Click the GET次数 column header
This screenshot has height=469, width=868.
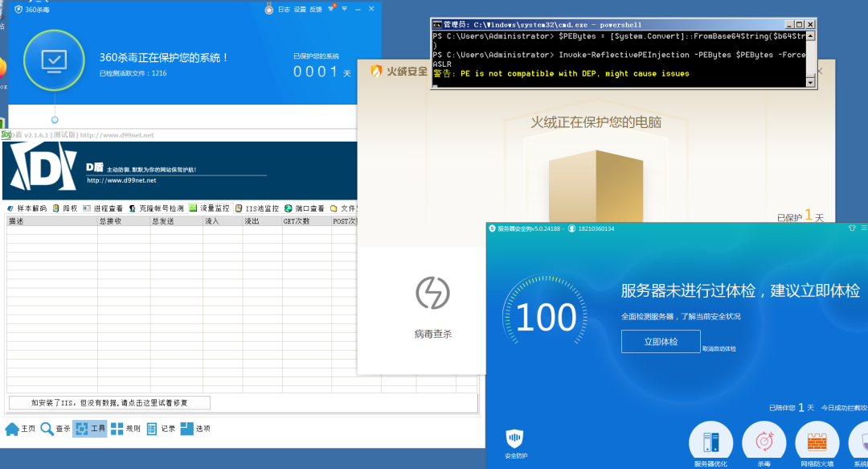[x=307, y=221]
